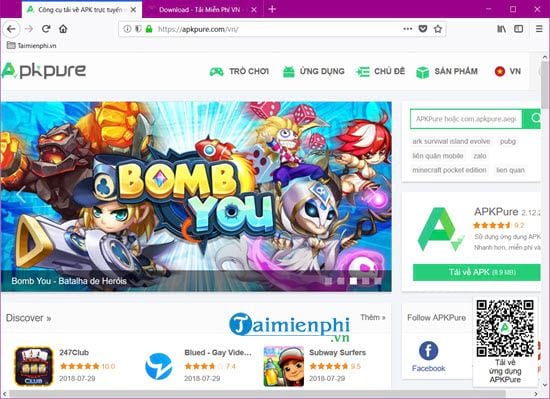Close the Download - Tải Miễn Phí VN tab

pyautogui.click(x=254, y=10)
